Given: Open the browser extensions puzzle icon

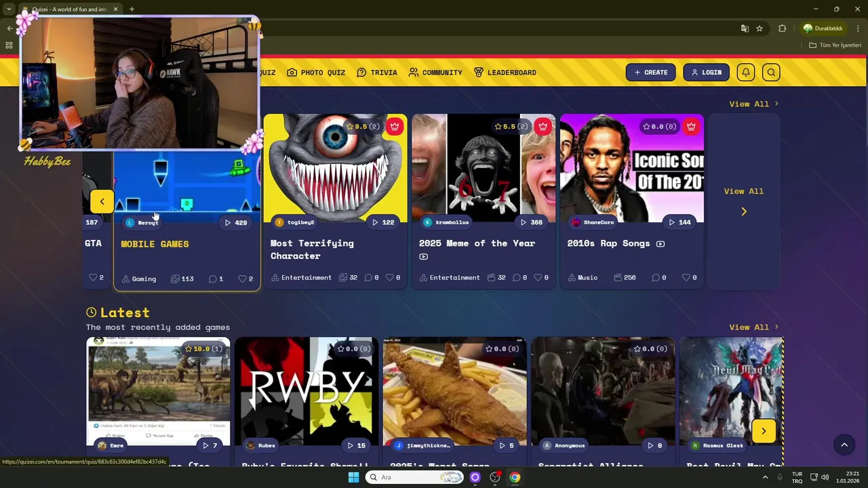Looking at the screenshot, I should click(x=782, y=28).
